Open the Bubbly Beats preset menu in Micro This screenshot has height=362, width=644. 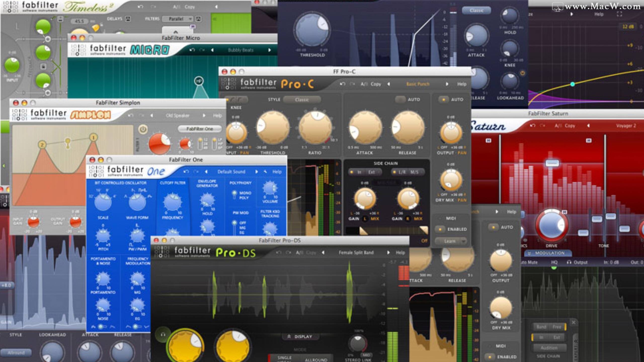point(240,50)
